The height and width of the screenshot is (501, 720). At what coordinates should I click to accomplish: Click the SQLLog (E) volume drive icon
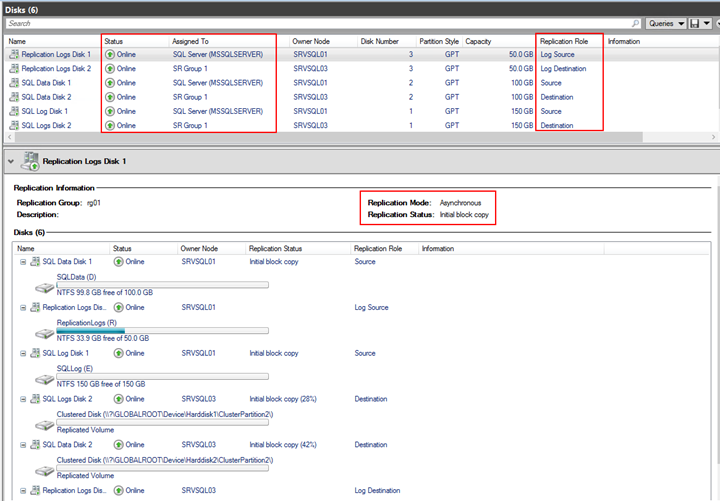tap(45, 380)
